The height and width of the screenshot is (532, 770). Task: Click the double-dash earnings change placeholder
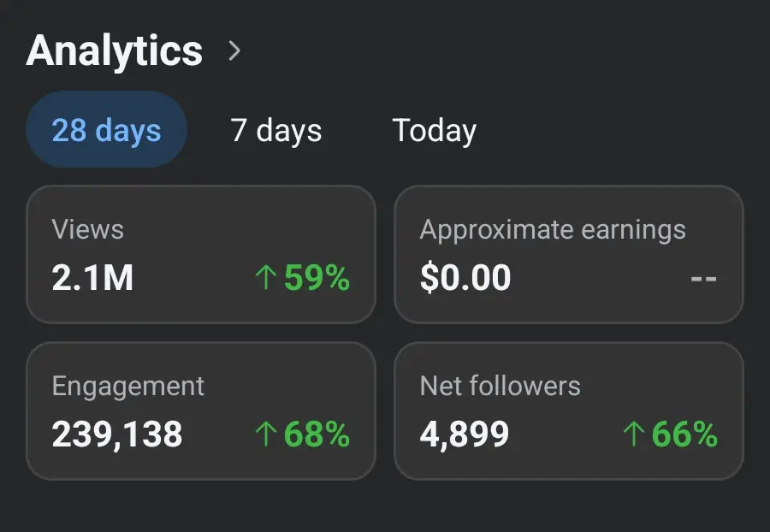pos(704,279)
